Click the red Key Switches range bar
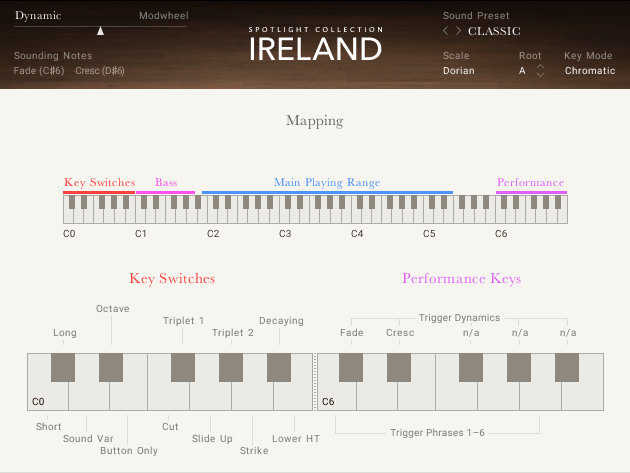Viewport: 630px width, 473px height. click(x=99, y=192)
